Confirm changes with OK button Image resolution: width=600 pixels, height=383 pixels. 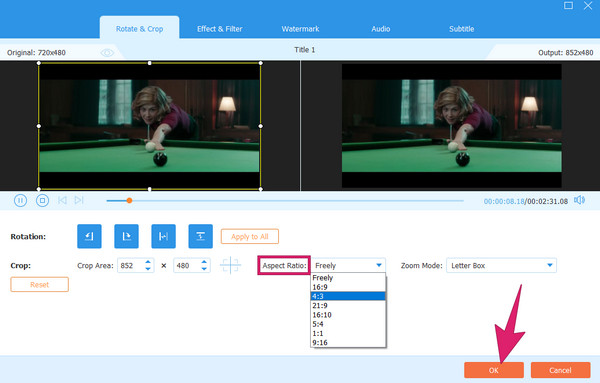pos(494,370)
